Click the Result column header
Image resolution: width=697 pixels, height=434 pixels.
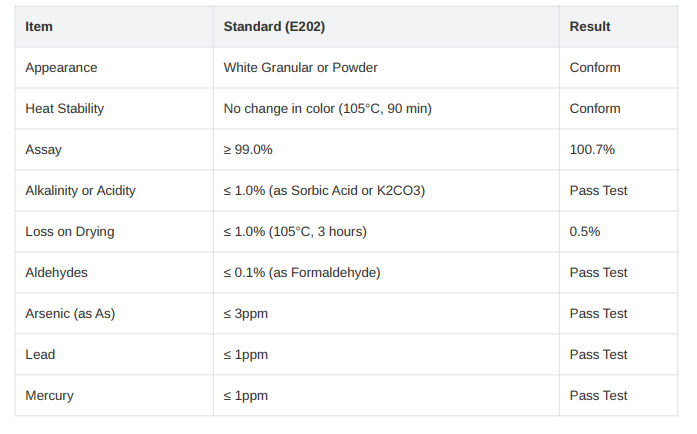pos(590,27)
